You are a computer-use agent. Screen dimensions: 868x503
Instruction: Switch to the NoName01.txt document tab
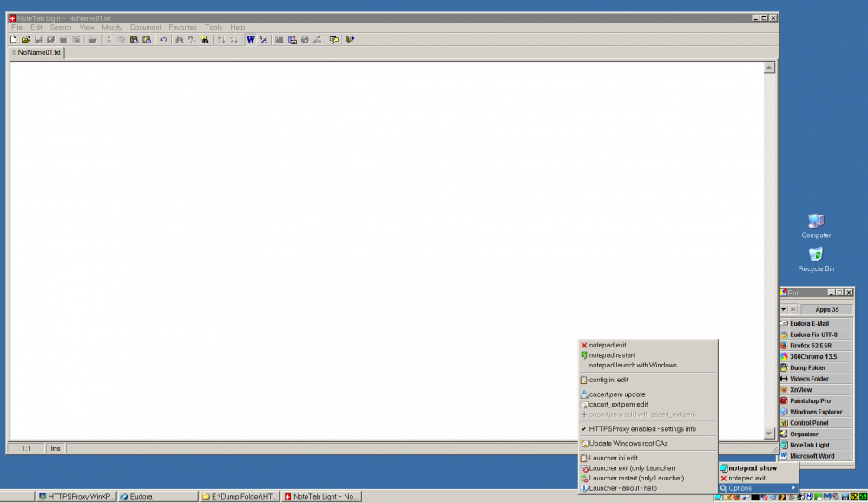36,53
